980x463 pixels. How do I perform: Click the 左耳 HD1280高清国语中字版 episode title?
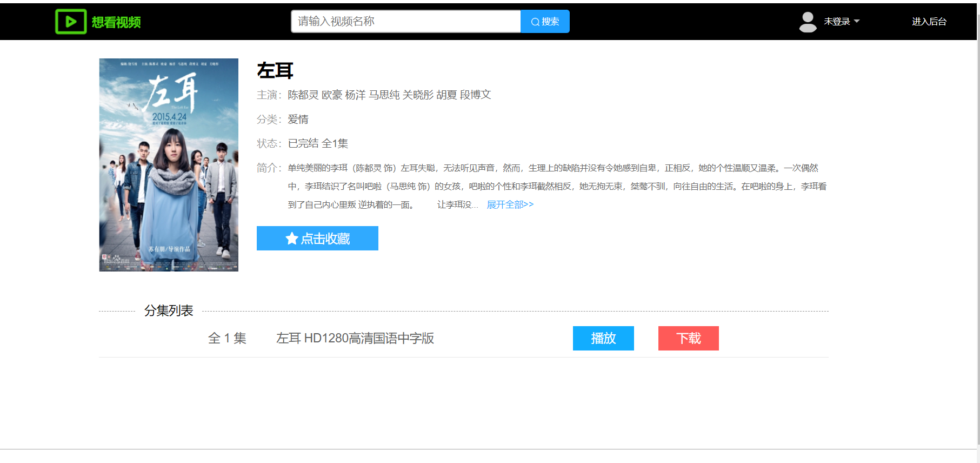[355, 338]
